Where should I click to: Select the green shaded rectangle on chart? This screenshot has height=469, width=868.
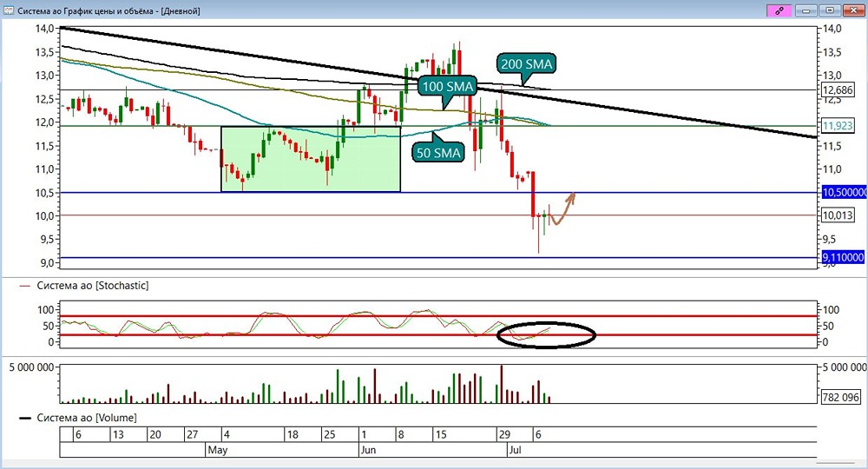[311, 160]
